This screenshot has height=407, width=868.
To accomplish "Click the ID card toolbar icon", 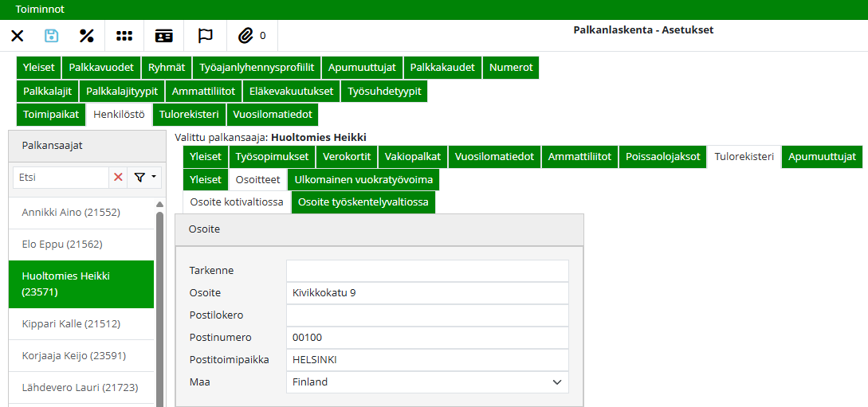I will tap(164, 36).
